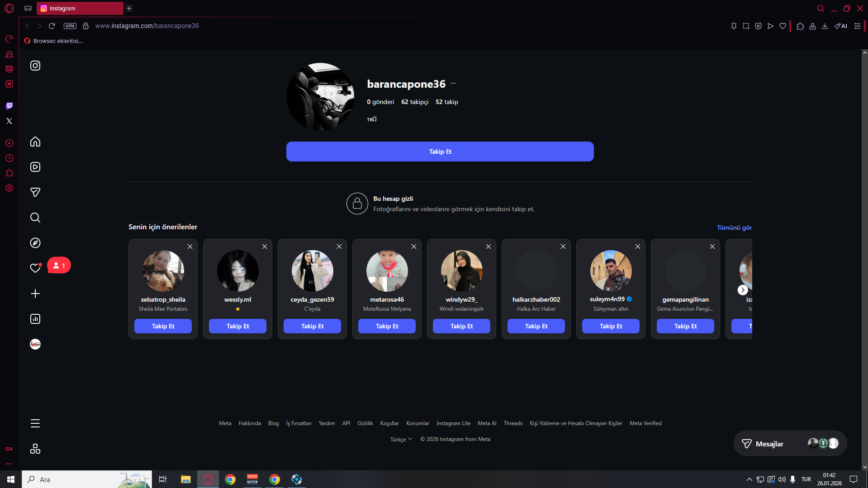Open Windows notification center
The height and width of the screenshot is (488, 868).
[x=854, y=479]
